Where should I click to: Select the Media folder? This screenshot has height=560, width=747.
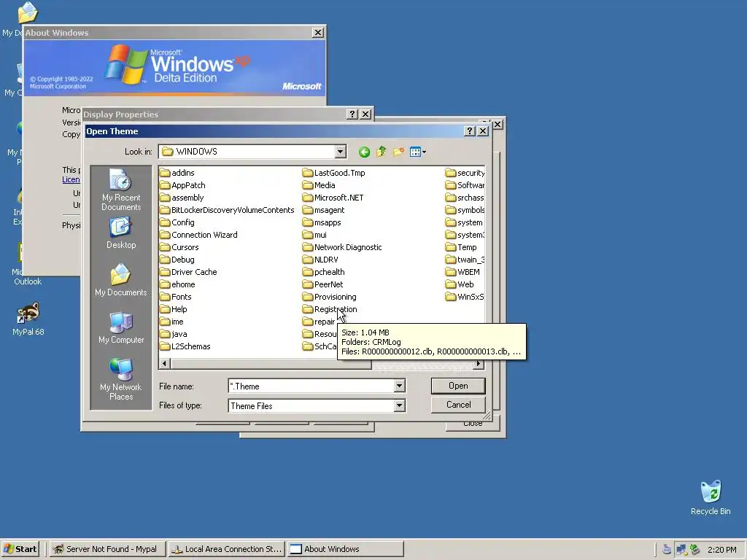pyautogui.click(x=320, y=185)
